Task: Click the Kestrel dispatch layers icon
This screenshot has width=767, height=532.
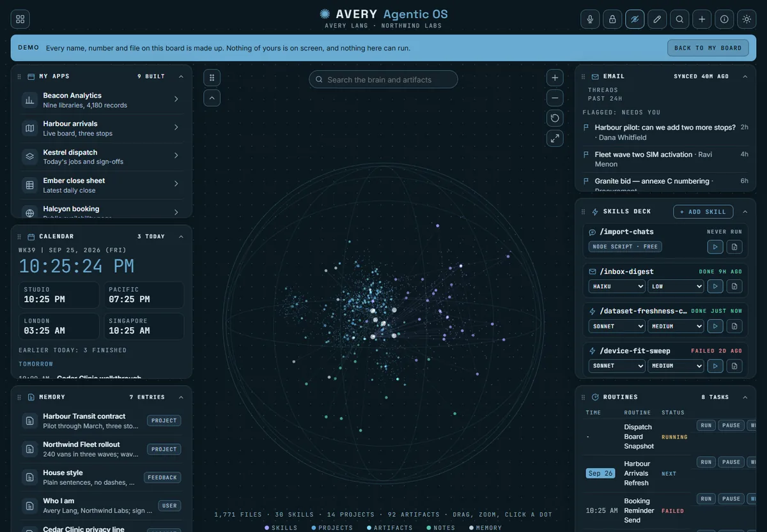Action: pos(29,156)
